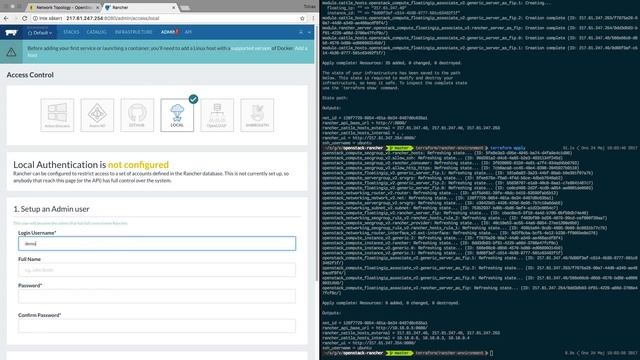This screenshot has height=360, width=640.
Task: Select the Active Directory authentication tile
Action: click(x=57, y=115)
